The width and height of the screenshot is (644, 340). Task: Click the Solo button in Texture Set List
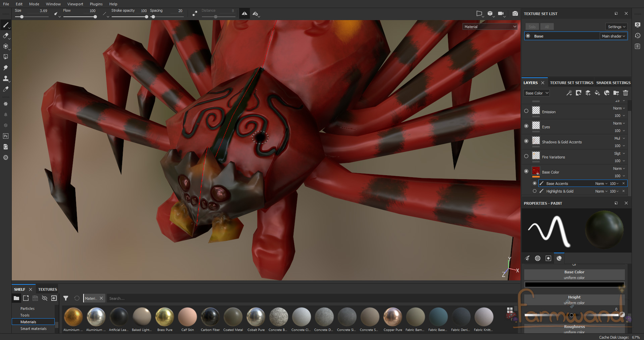532,26
